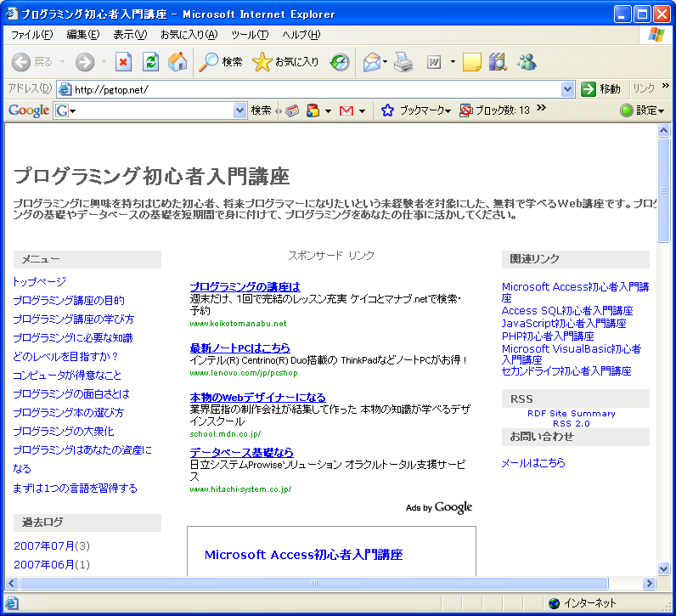Click the page icon in status bar

(12, 603)
